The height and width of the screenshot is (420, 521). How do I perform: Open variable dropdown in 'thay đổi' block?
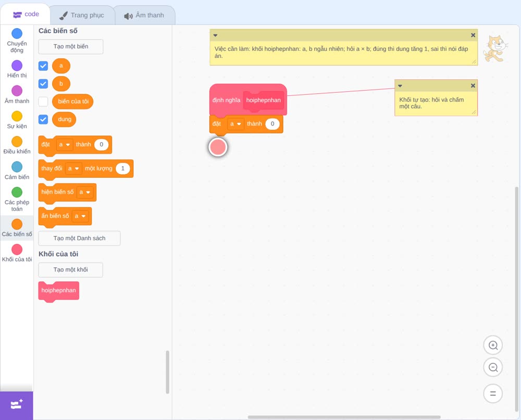pos(73,168)
